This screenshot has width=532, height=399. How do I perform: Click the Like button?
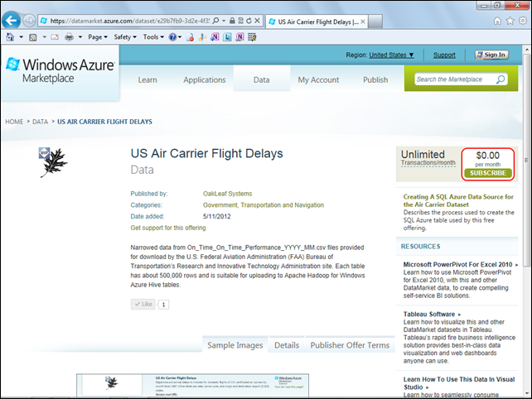(x=143, y=304)
